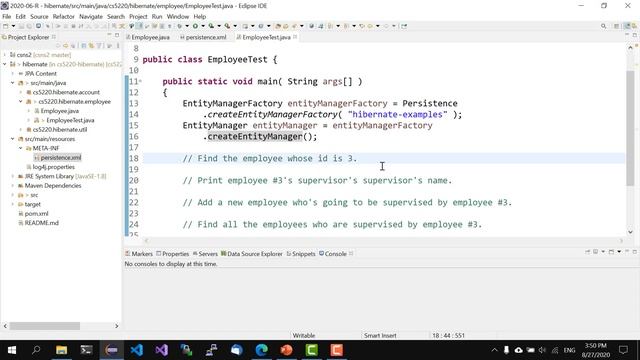Select pom.xml in Project Explorer
640x360 pixels.
36,213
